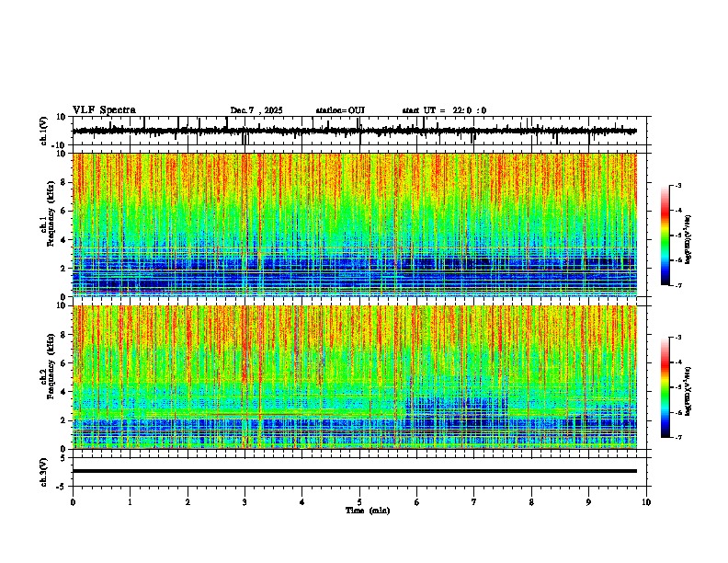Click time axis tick label "6"
This screenshot has height=563, width=728.
coord(417,502)
